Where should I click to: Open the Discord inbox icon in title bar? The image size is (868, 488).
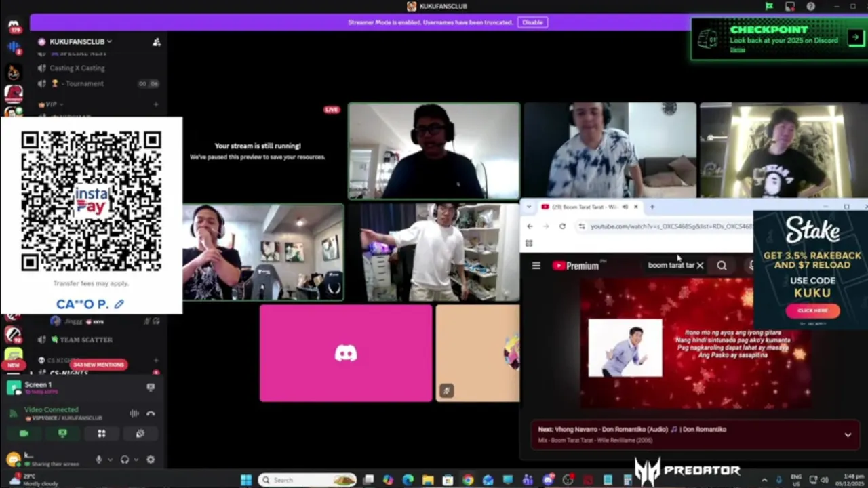(x=790, y=6)
